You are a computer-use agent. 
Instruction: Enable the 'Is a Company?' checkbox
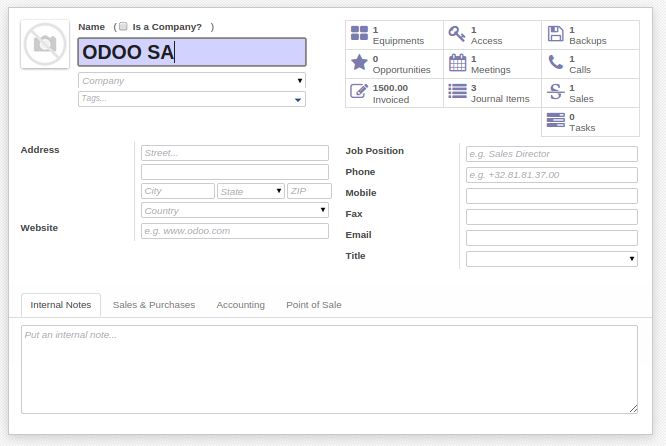coord(123,27)
